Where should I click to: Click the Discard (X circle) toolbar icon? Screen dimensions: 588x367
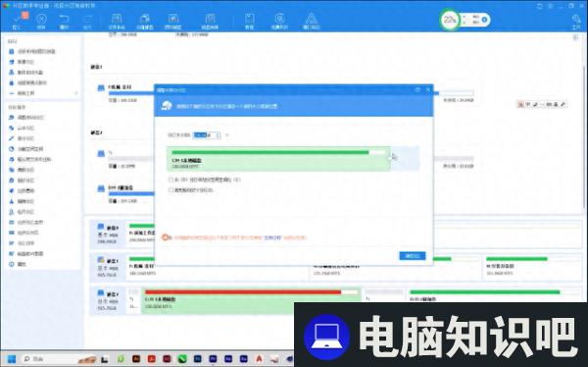click(x=41, y=21)
